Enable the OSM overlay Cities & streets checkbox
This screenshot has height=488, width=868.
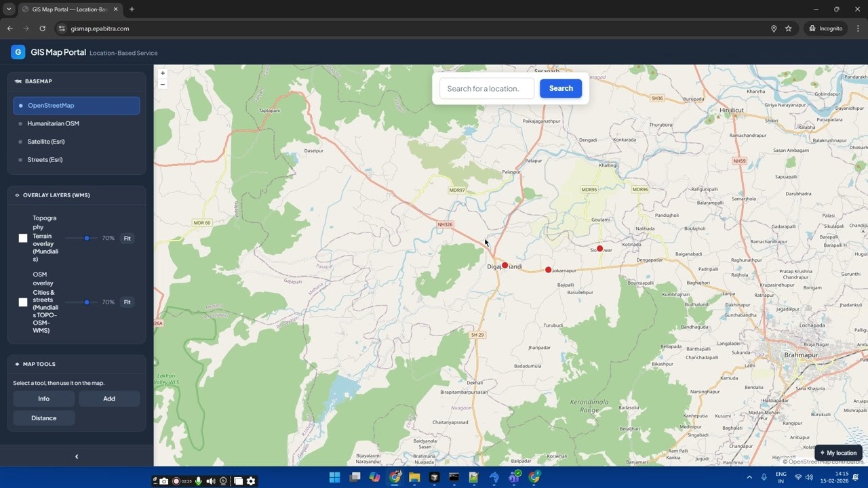[x=23, y=302]
